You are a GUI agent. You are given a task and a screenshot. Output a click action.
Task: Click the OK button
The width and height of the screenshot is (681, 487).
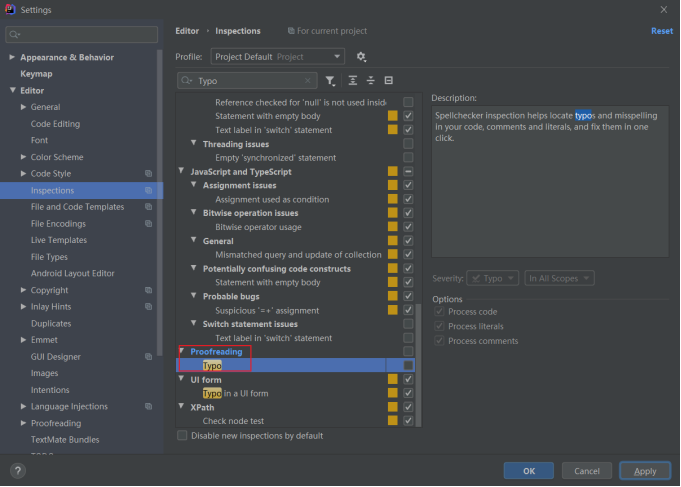529,470
